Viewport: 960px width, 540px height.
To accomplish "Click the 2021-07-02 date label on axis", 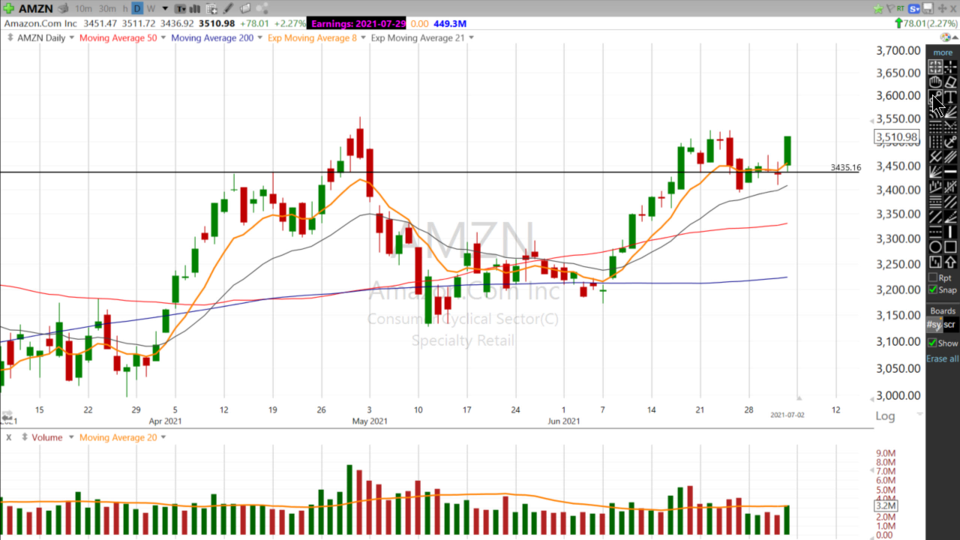I will pos(787,415).
